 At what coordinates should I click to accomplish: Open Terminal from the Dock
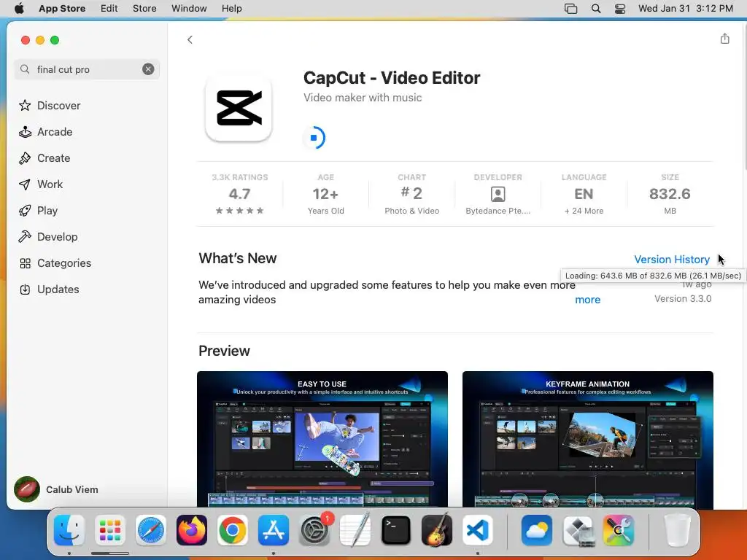396,530
